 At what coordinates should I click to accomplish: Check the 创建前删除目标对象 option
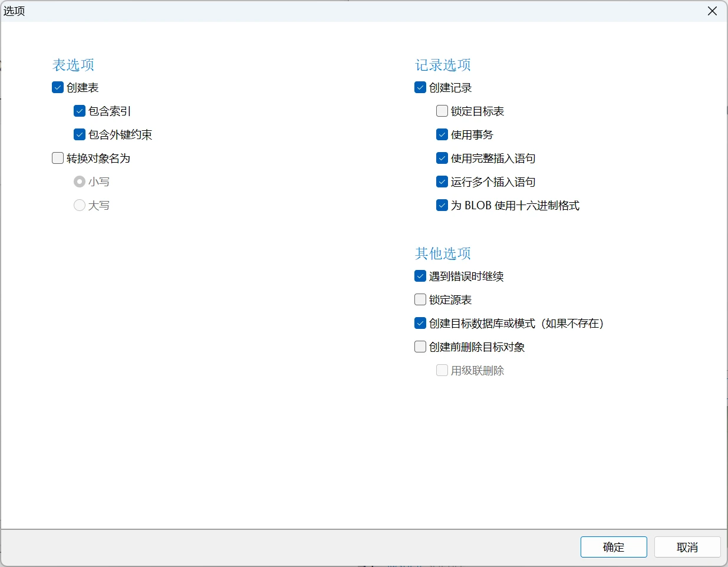point(420,347)
